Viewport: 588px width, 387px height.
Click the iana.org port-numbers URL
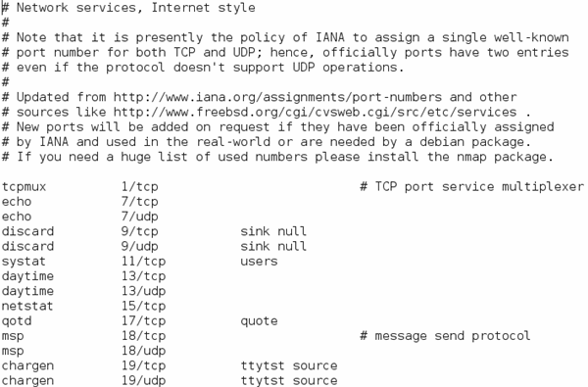click(x=277, y=97)
